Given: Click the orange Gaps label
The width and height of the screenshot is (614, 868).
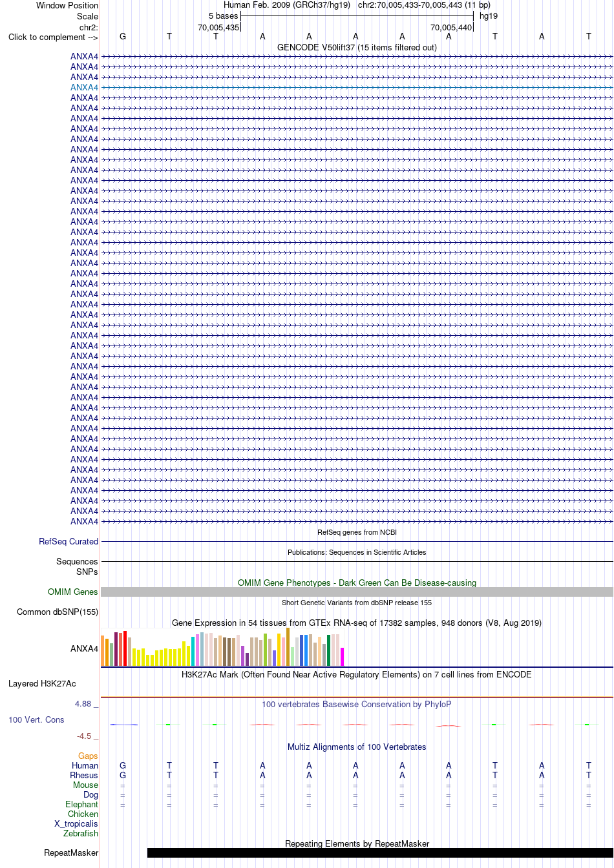Looking at the screenshot, I should coord(88,756).
